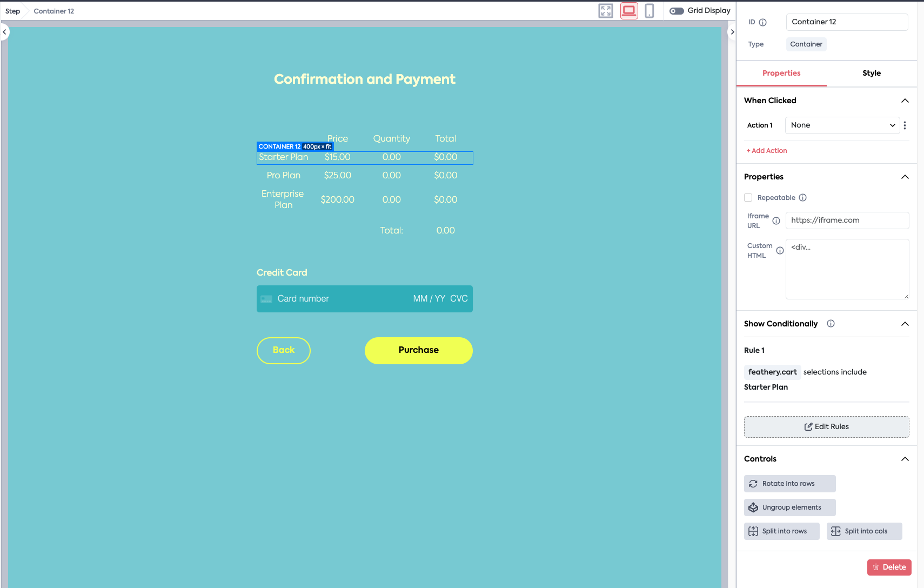Click the Rotate into rows button
This screenshot has height=588, width=924.
(x=789, y=484)
